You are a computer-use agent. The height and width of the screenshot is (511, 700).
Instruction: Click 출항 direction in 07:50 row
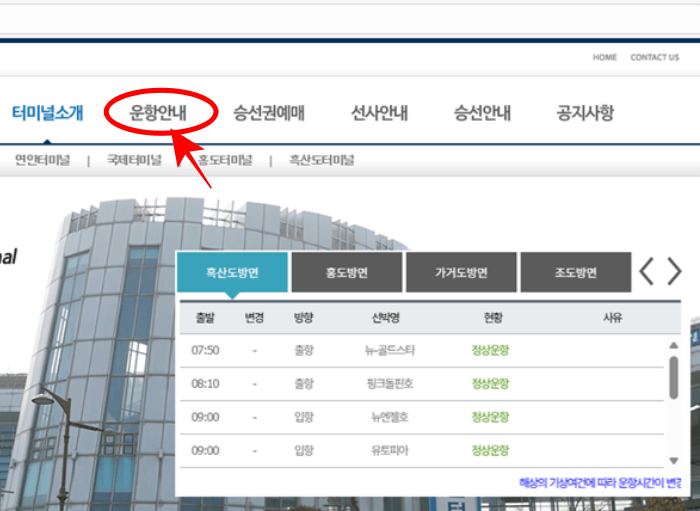[304, 350]
